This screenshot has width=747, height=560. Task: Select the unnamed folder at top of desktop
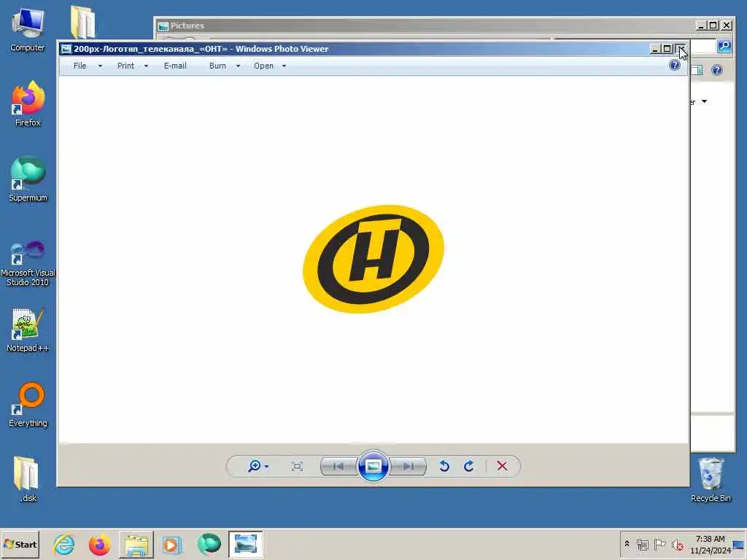click(83, 22)
